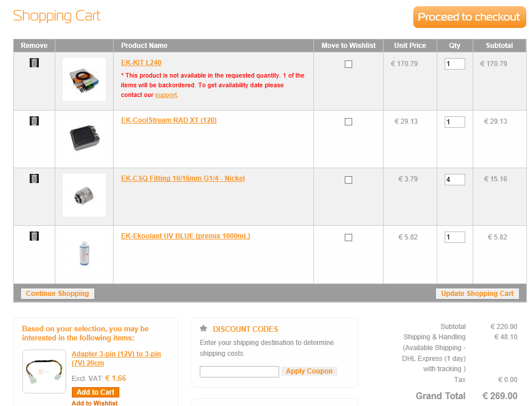
Task: Enable wishlist checkbox for EK-CSQ Fitting
Action: pos(348,180)
